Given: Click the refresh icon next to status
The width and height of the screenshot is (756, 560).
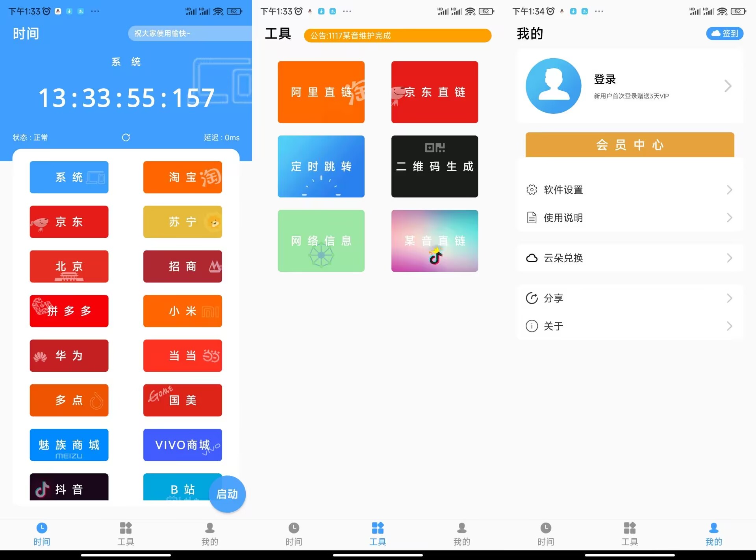Looking at the screenshot, I should click(x=126, y=137).
